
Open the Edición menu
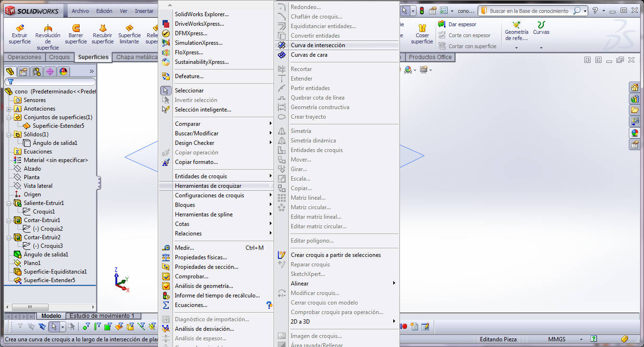[x=104, y=11]
